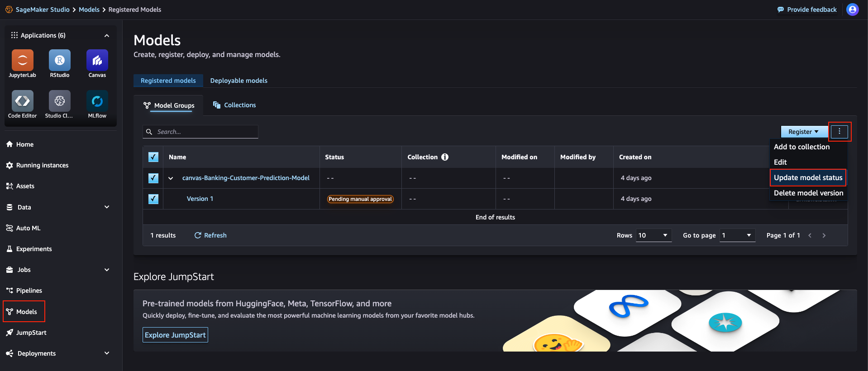The height and width of the screenshot is (371, 868).
Task: Click the Name column header
Action: [x=177, y=157]
